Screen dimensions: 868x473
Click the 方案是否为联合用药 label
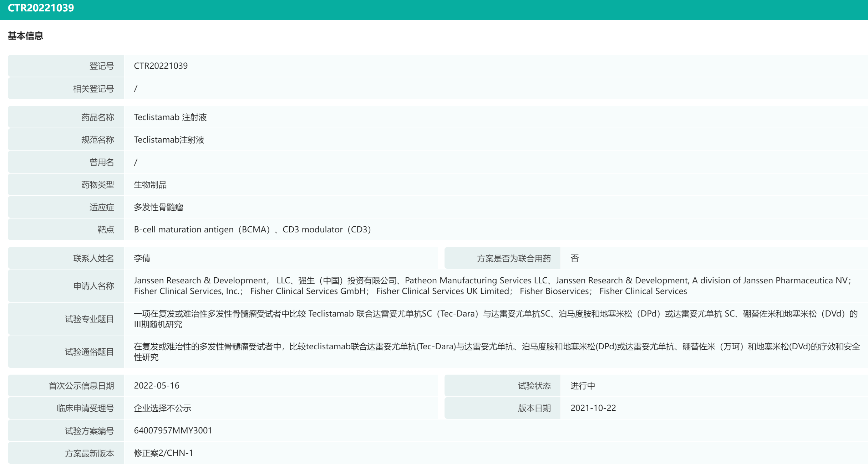[513, 258]
